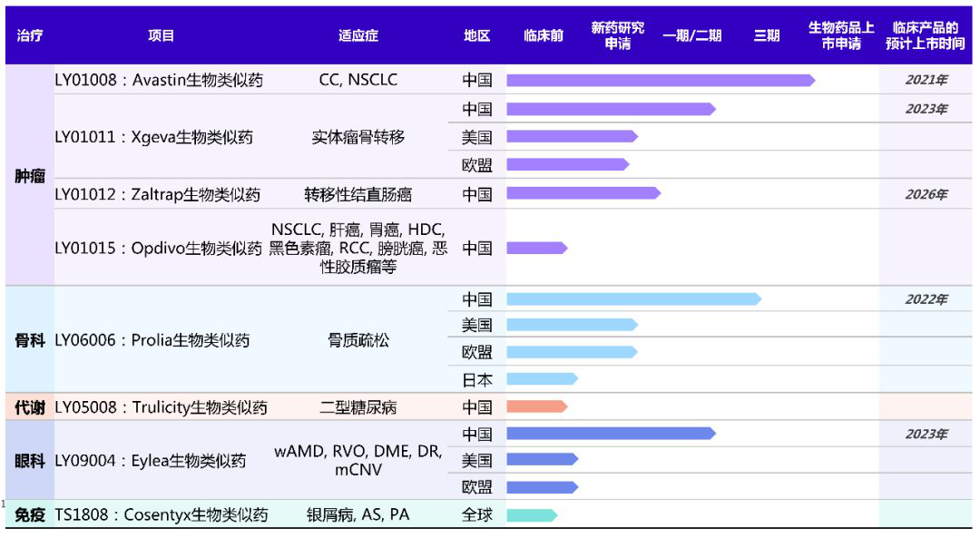Click the 肿瘤 category cell
Screen dimensions: 980x538
tap(29, 176)
